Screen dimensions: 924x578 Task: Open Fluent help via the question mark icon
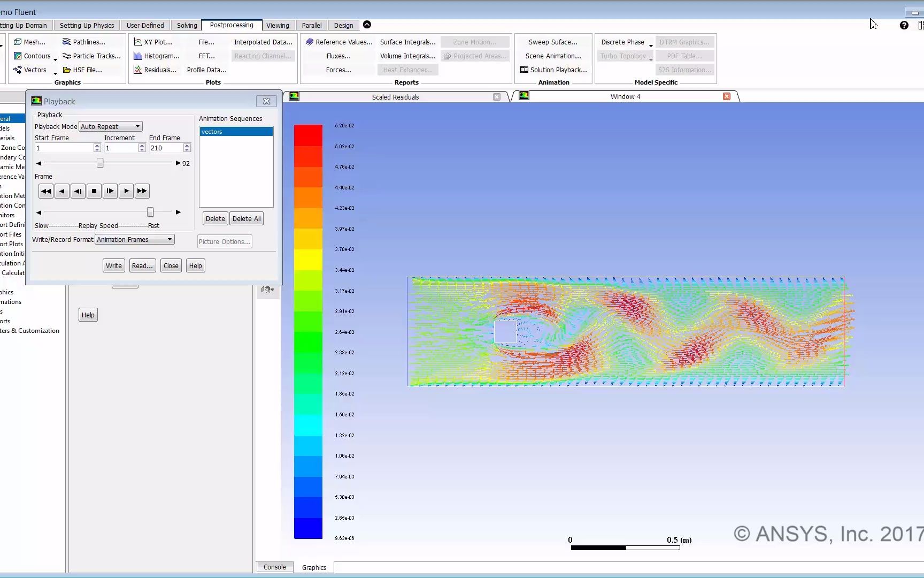point(904,25)
